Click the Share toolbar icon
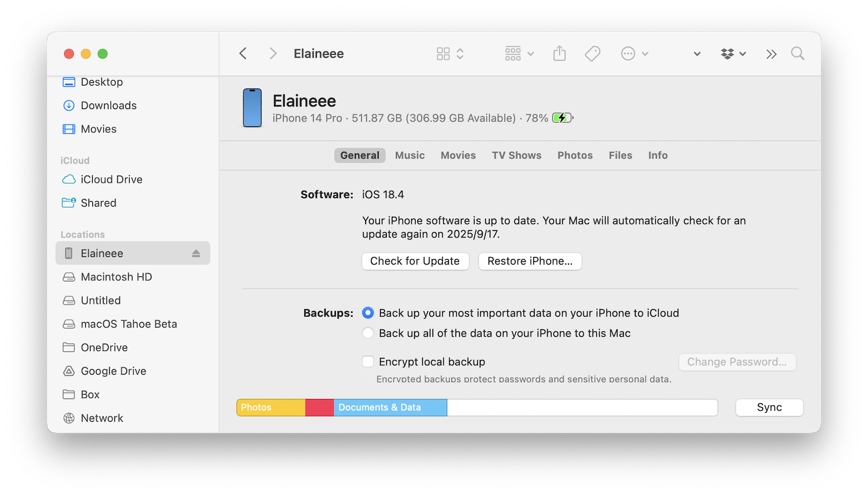The width and height of the screenshot is (868, 495). [x=559, y=54]
